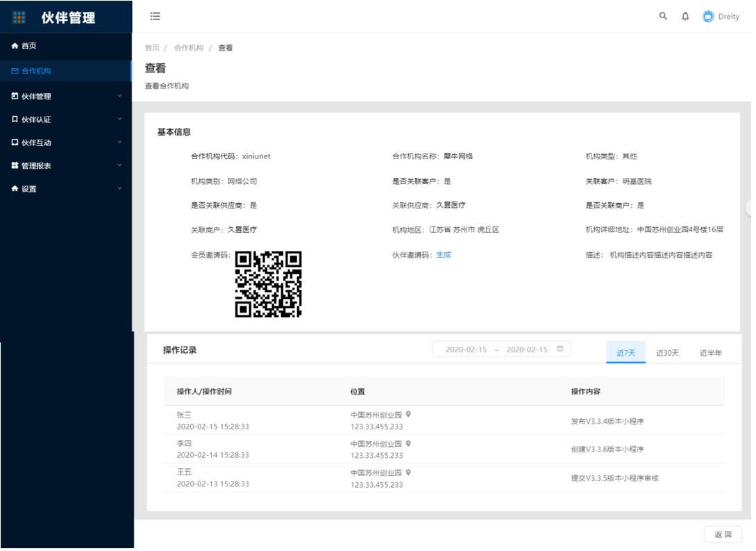Open the 伙伴认证 sidebar menu
The height and width of the screenshot is (551, 756).
66,120
